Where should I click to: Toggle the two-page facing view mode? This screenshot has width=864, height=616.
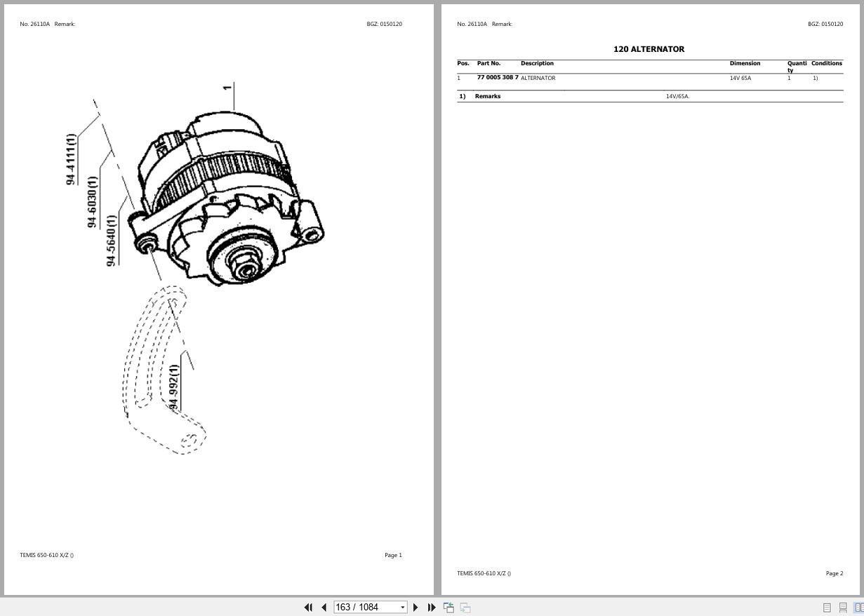[x=859, y=608]
